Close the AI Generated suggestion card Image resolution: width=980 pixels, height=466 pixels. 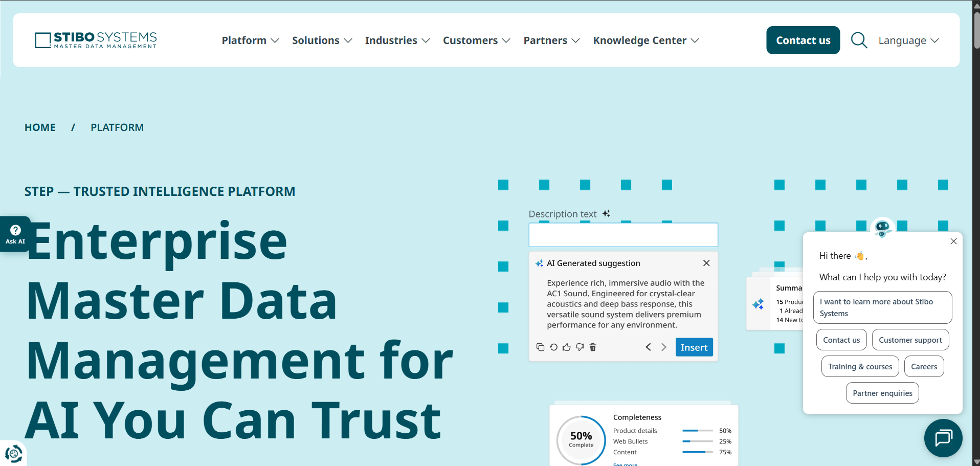tap(706, 263)
